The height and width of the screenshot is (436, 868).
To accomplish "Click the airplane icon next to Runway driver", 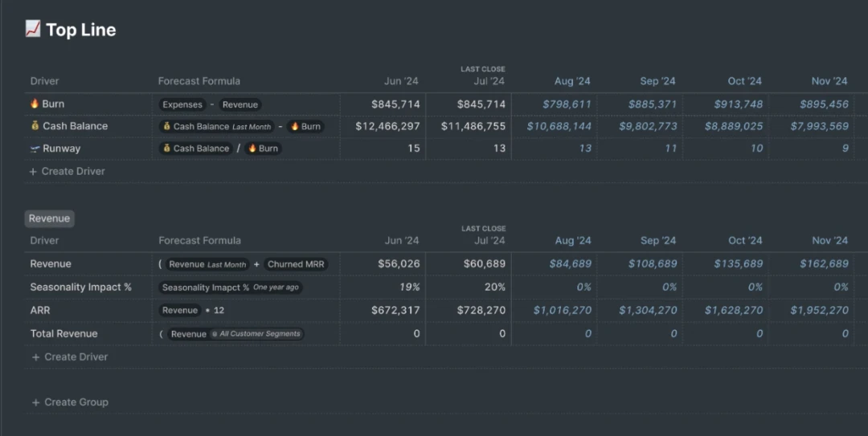I will 35,149.
